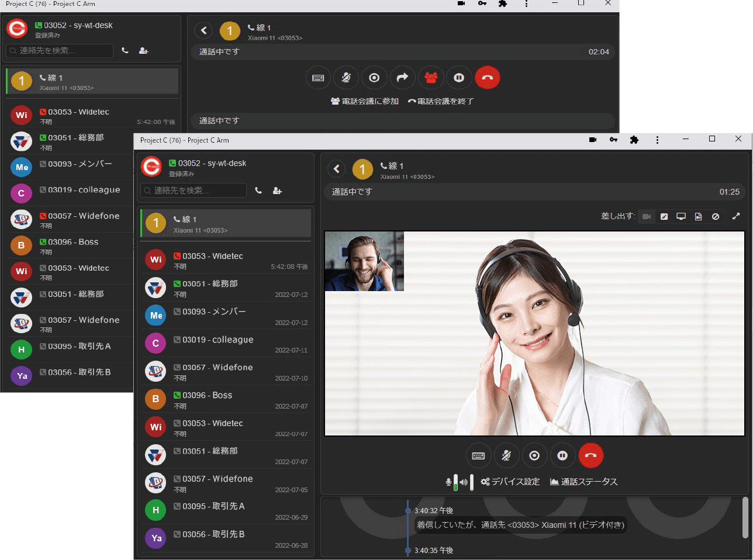Open extensions puzzle icon in back window title bar
This screenshot has height=560, width=753.
pyautogui.click(x=503, y=4)
